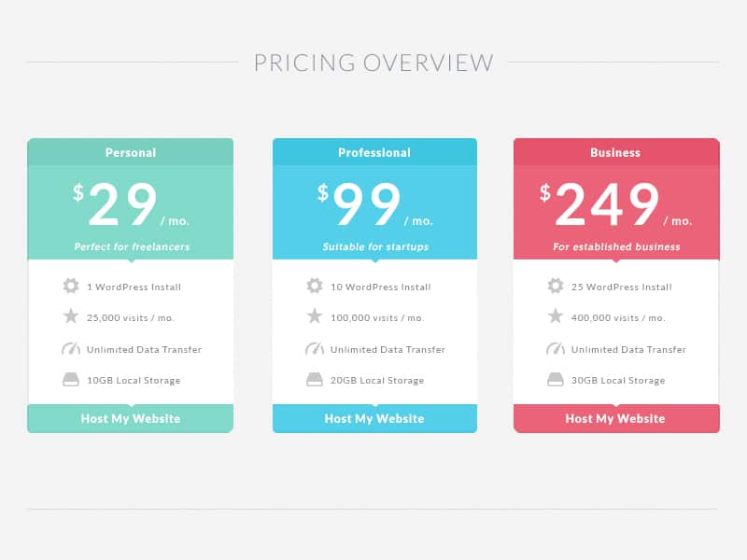This screenshot has height=560, width=747.
Task: Click the drive icon beside 30GB Local Storage
Action: point(556,380)
